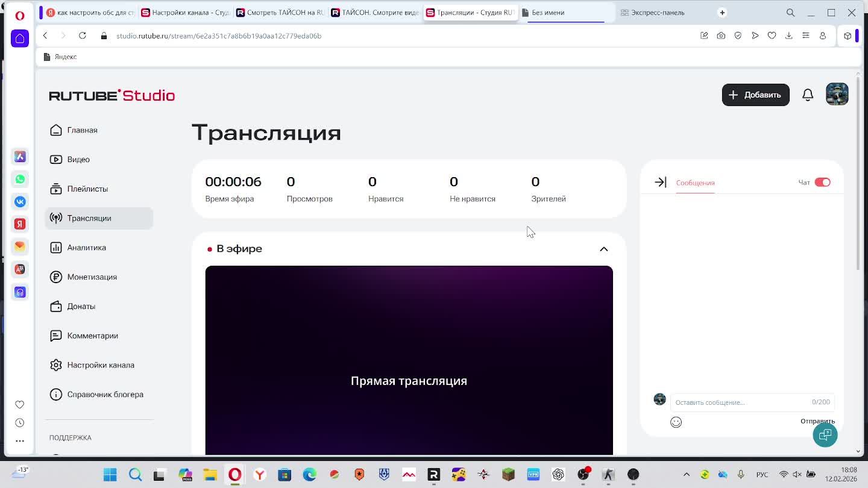This screenshot has height=488, width=868.
Task: Switch to Настройки канала browser tab
Action: 186,13
